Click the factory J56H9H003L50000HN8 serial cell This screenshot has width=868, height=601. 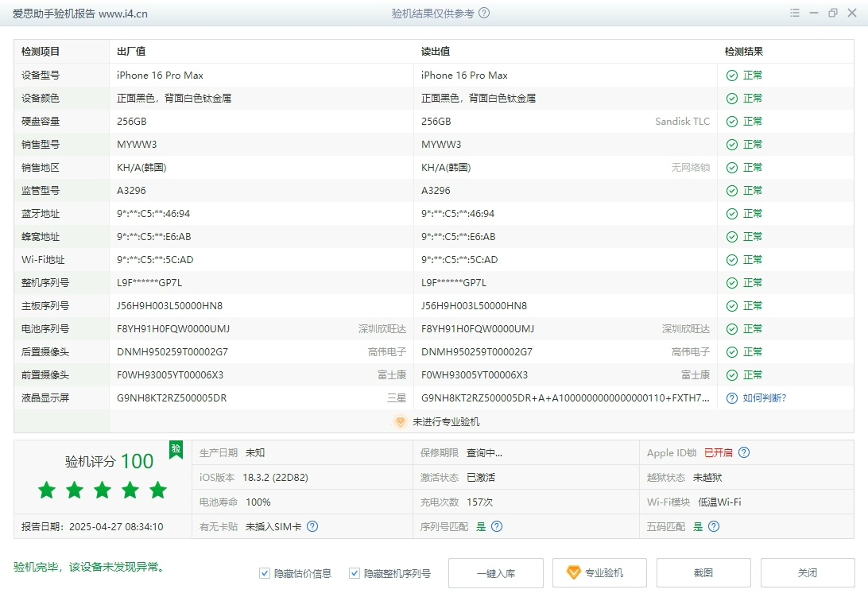(169, 305)
